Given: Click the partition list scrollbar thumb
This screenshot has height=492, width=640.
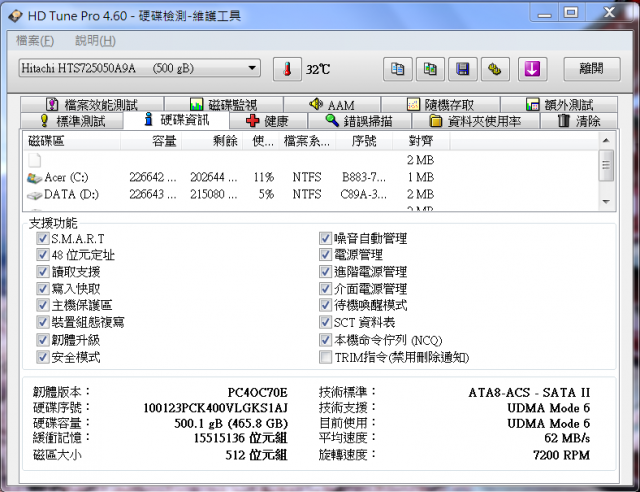Looking at the screenshot, I should coord(606,165).
